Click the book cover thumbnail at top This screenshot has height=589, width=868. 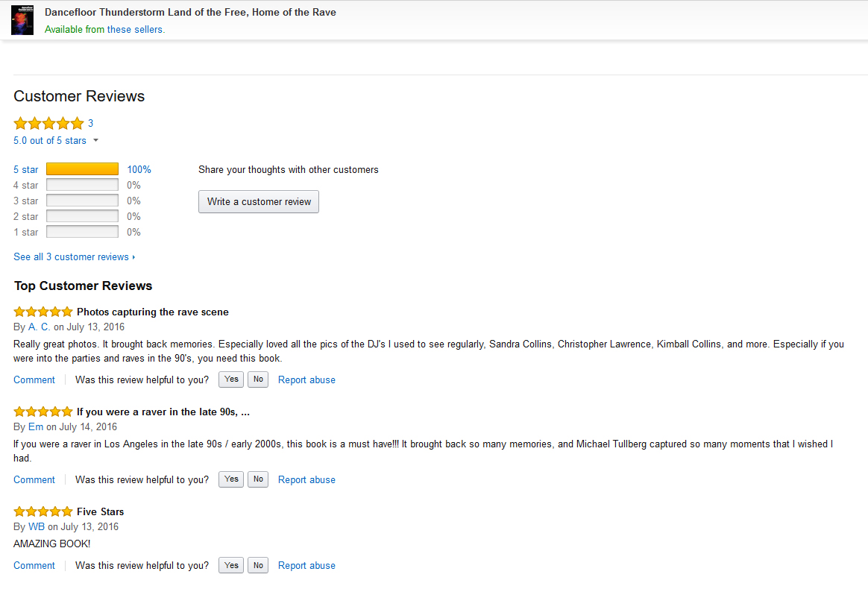tap(22, 20)
